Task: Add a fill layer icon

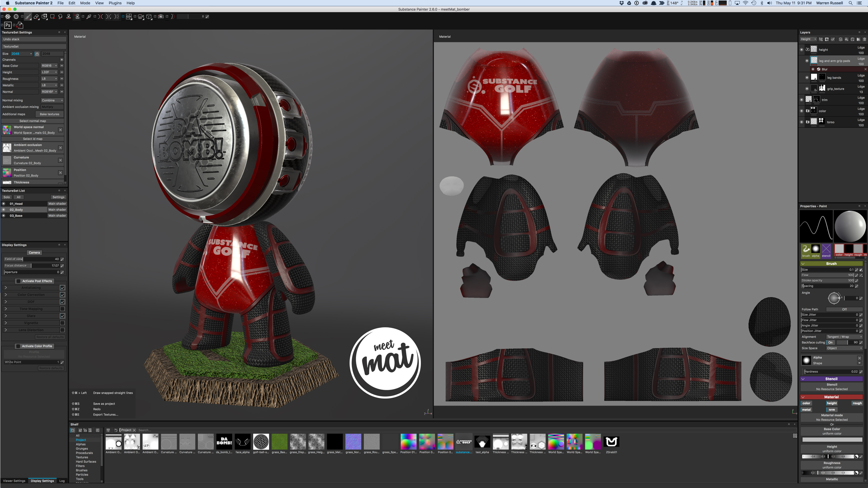Action: (846, 39)
